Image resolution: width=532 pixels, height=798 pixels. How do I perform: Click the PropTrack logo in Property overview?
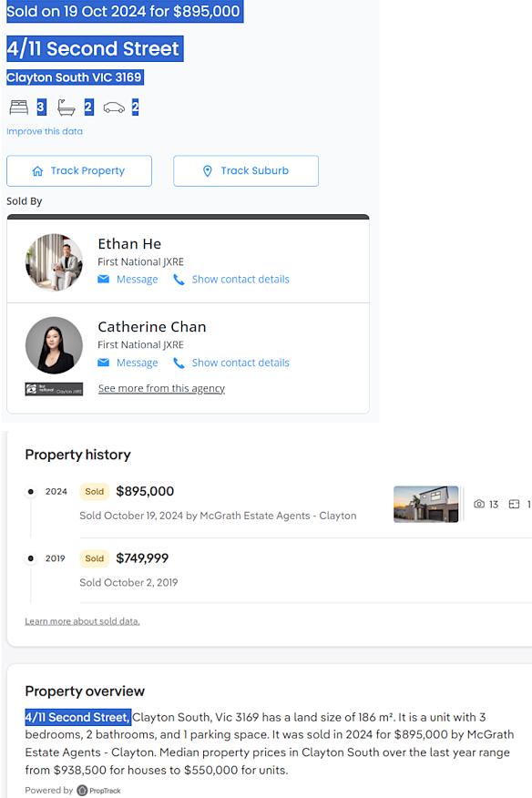[x=98, y=790]
